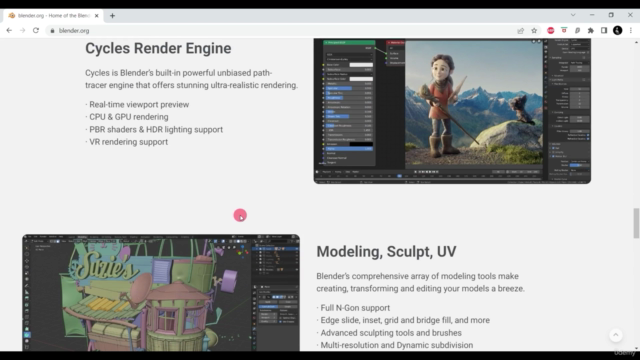Click 'CPU & GPU rendering' bullet
Viewport: 640px width, 360px height.
127,117
